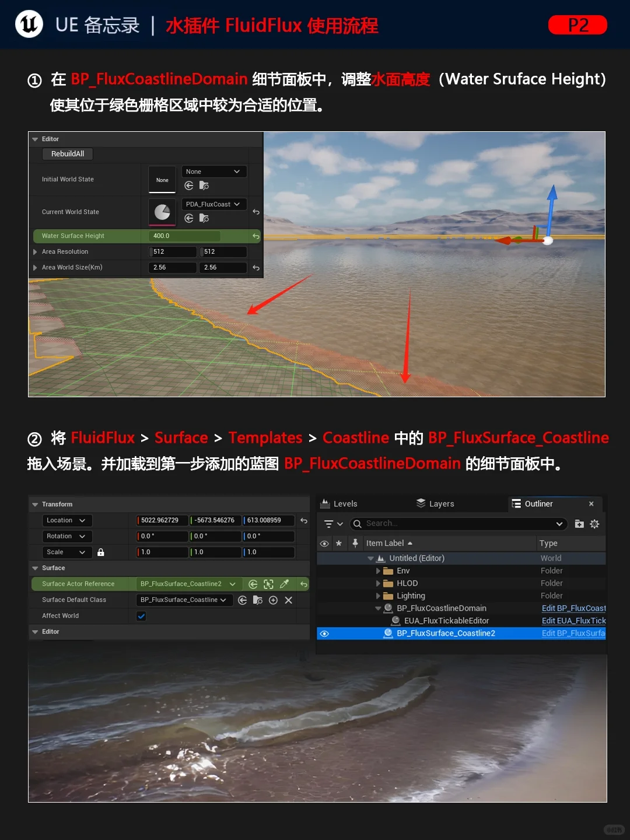
Task: Browse to PDA_FluxCoast asset in Content Browser
Action: point(204,218)
